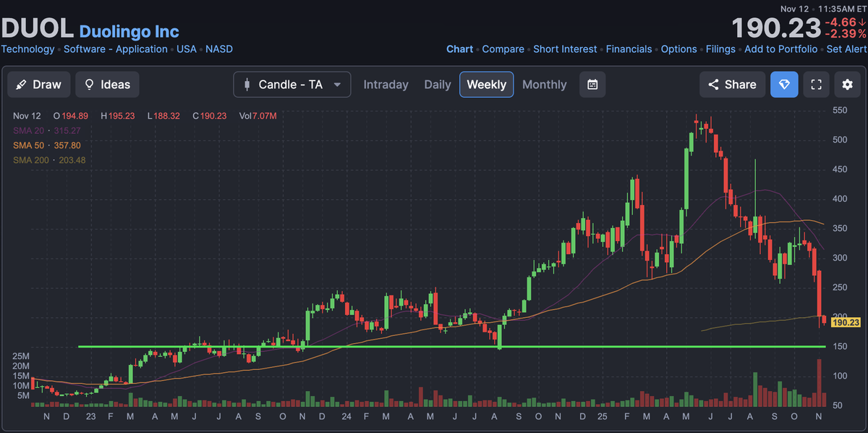Click Add to Portfolio
The image size is (868, 433).
[x=781, y=49]
